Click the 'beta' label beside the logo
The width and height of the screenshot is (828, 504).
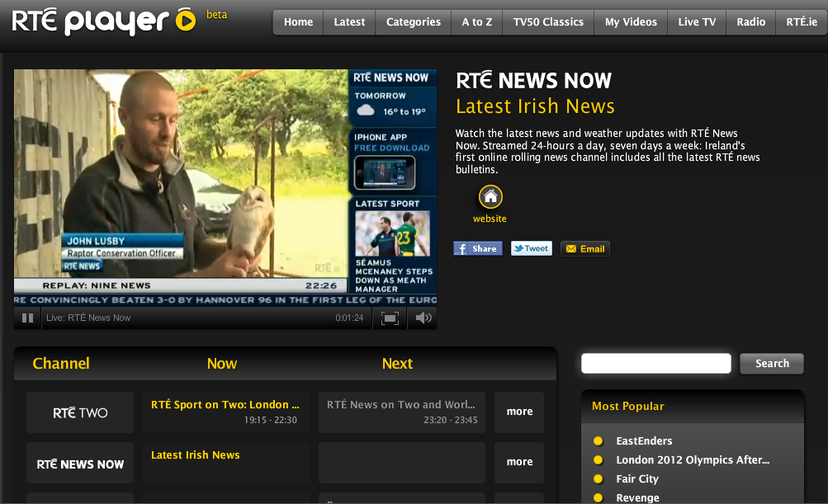click(216, 15)
